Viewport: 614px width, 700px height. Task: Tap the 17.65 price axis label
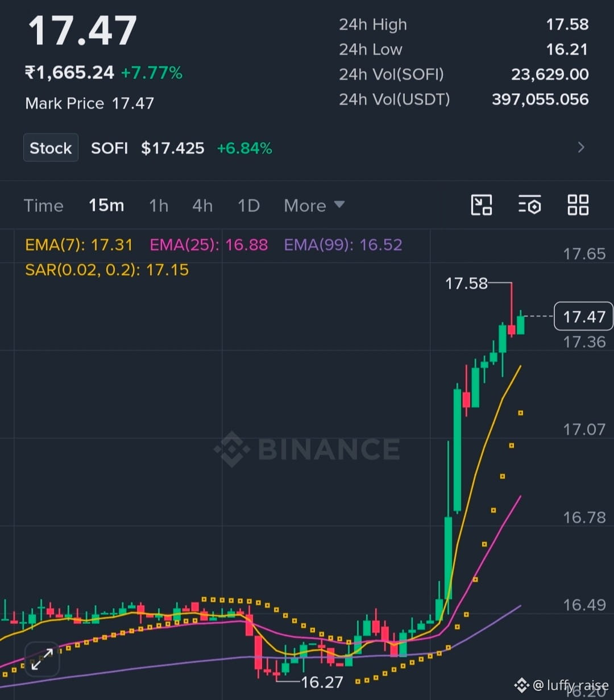[584, 254]
